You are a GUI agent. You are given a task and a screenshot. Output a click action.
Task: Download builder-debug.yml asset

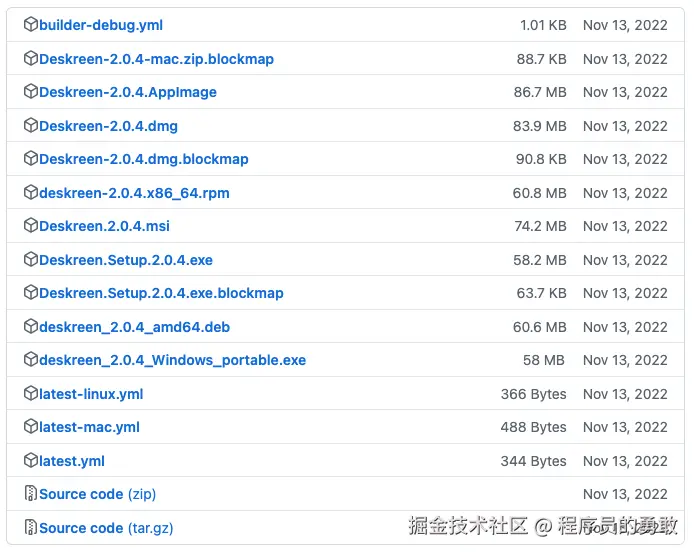pyautogui.click(x=101, y=25)
